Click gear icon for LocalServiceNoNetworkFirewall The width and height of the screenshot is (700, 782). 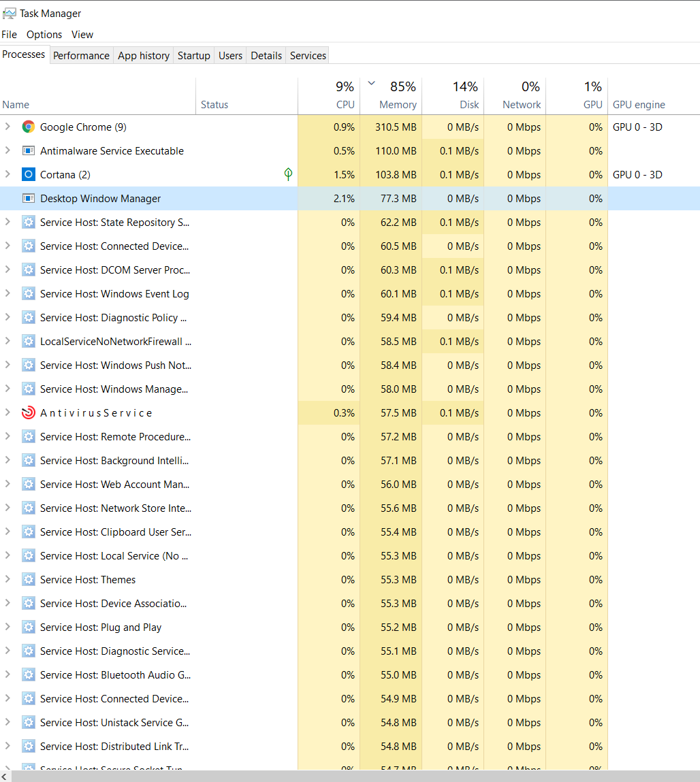pyautogui.click(x=29, y=342)
